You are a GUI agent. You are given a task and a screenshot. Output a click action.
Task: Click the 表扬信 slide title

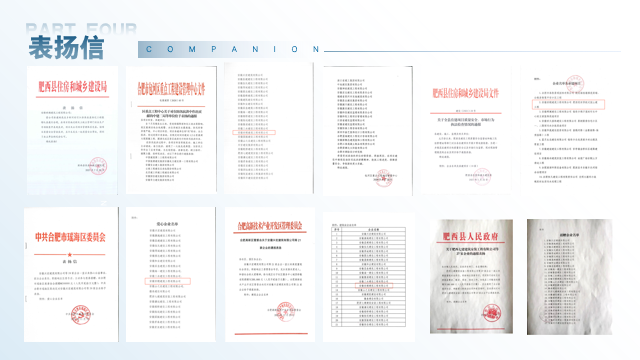[66, 48]
